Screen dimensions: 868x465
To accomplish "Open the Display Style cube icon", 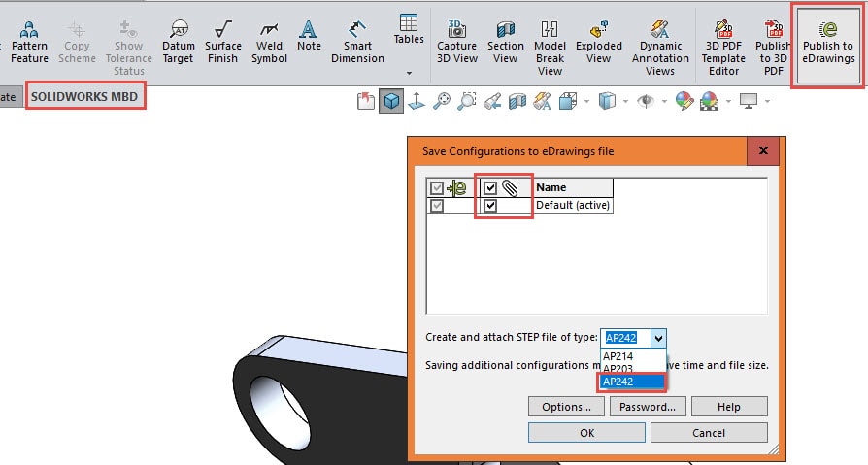I will (607, 101).
